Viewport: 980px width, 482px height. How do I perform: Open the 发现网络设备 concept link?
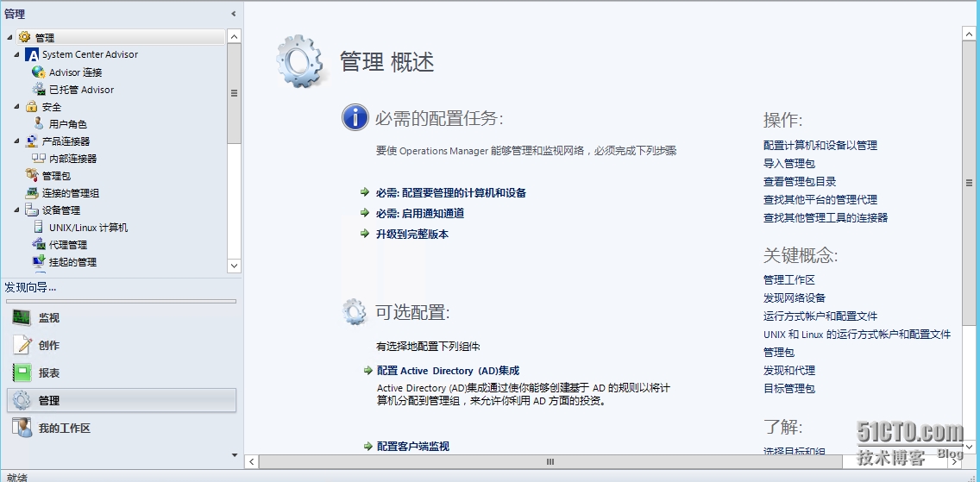(x=795, y=297)
